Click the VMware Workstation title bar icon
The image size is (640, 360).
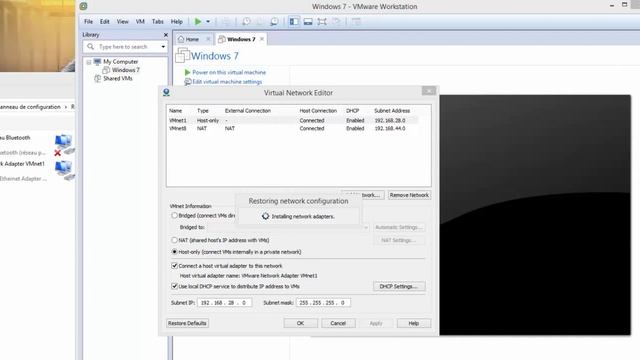83,6
